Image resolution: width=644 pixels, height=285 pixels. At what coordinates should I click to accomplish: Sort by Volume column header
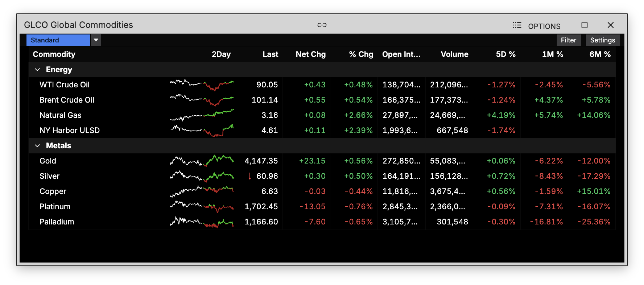tap(455, 54)
